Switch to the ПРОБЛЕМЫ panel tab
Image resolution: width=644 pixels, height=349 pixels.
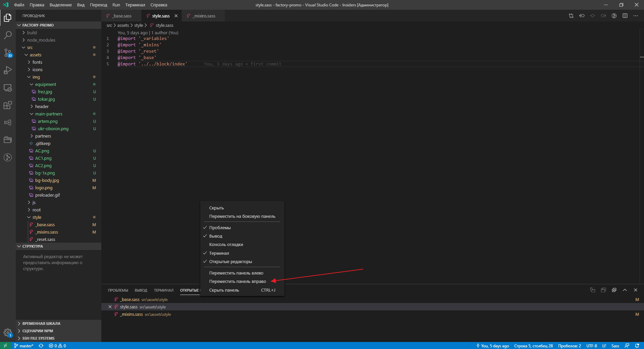[x=118, y=290]
